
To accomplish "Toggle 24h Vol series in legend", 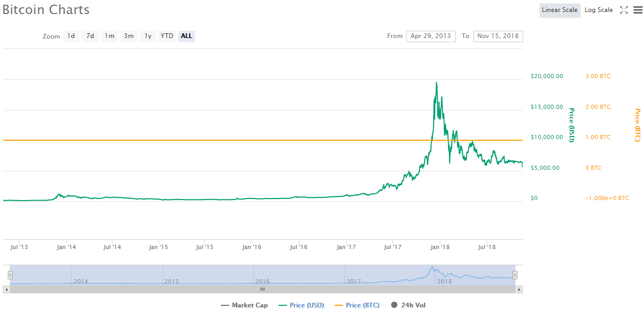I will click(408, 305).
